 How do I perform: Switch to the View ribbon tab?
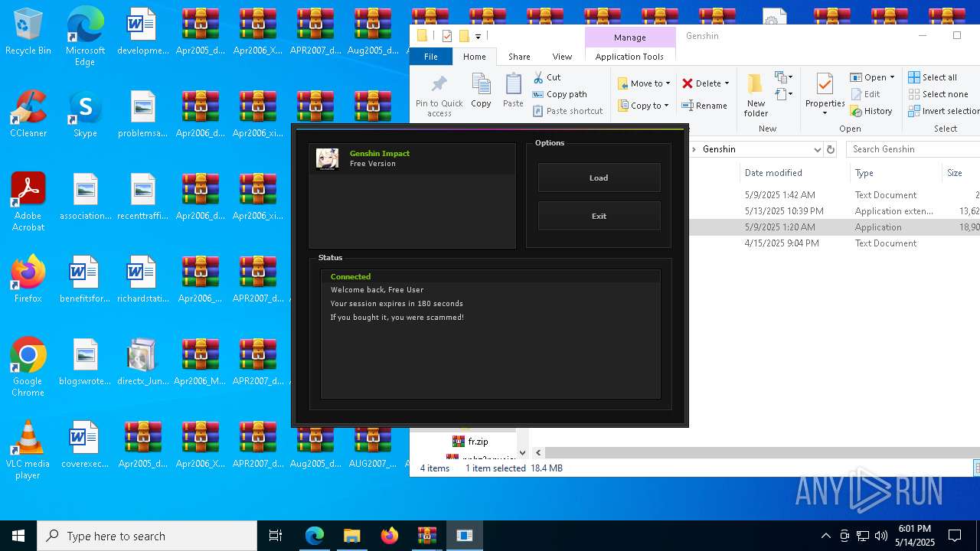tap(562, 57)
